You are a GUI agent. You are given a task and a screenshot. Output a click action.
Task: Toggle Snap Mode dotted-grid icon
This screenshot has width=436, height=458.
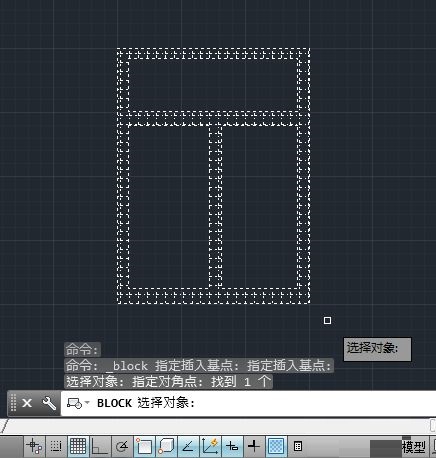[56, 446]
